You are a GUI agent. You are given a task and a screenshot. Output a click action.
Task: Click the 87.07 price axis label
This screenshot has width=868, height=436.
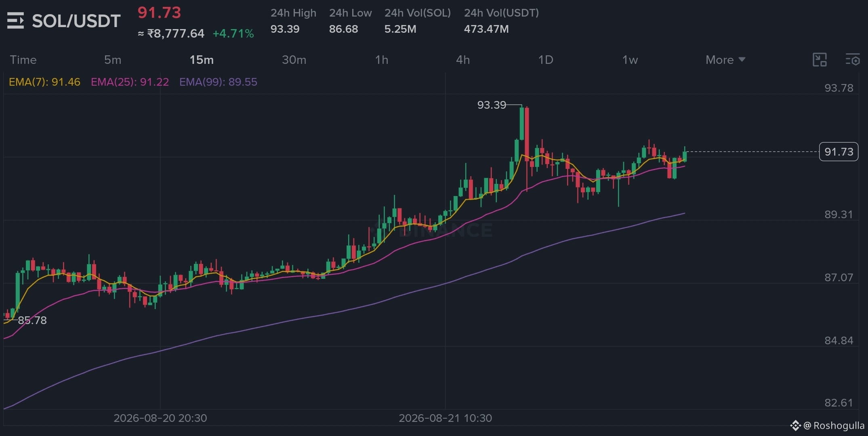tap(839, 278)
